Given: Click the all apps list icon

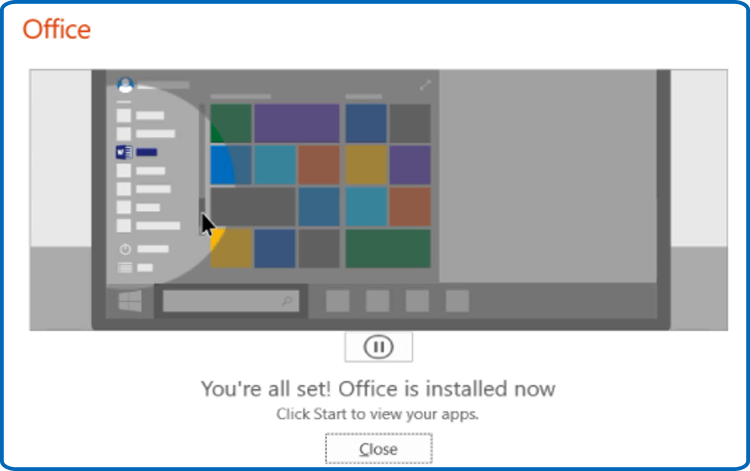Looking at the screenshot, I should click(125, 268).
